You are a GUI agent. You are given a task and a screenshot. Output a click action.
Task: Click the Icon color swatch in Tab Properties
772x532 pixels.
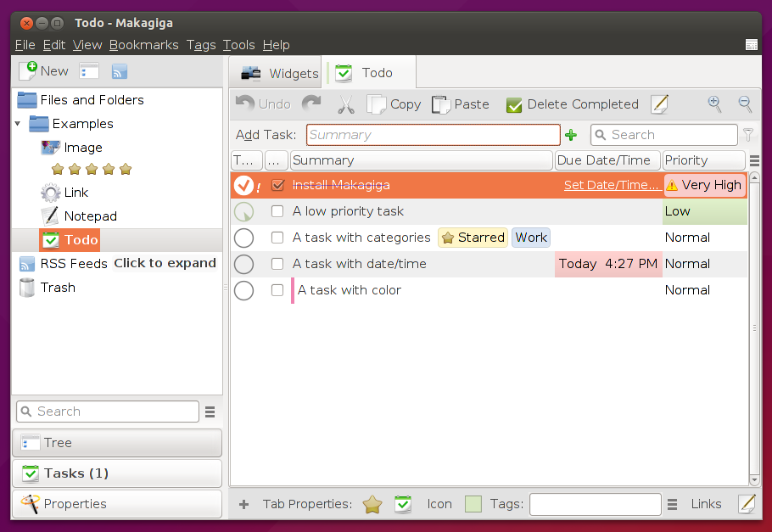click(473, 504)
